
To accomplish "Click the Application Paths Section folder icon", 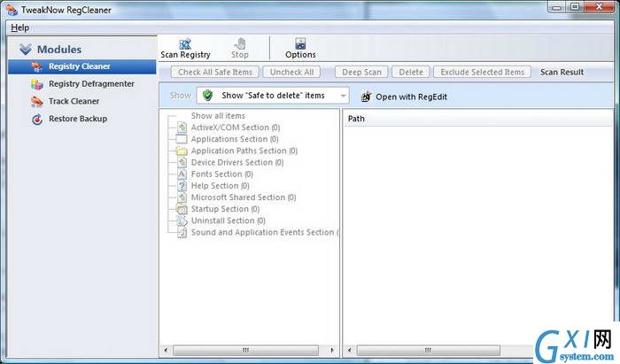I will point(182,151).
